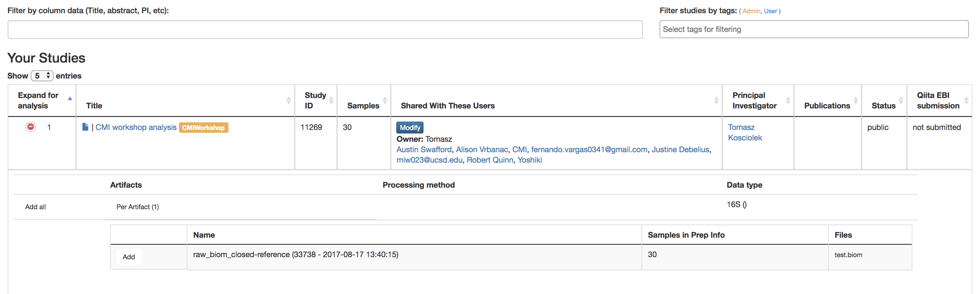Open the Show entries dropdown
Image resolution: width=980 pixels, height=294 pixels.
pos(42,76)
